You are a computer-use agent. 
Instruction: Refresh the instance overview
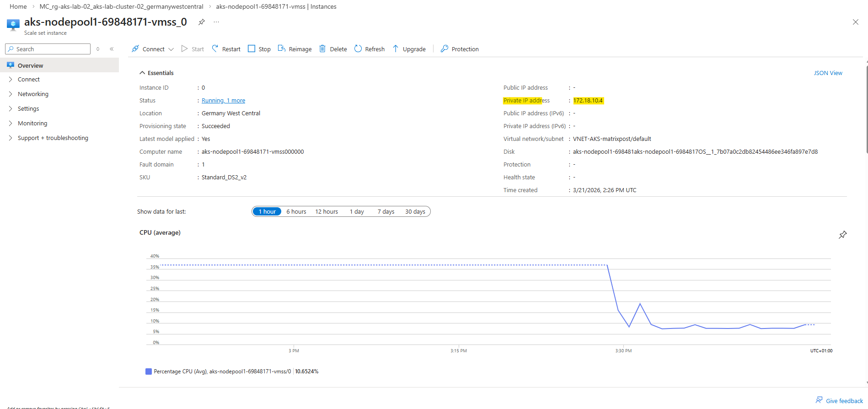pos(369,49)
